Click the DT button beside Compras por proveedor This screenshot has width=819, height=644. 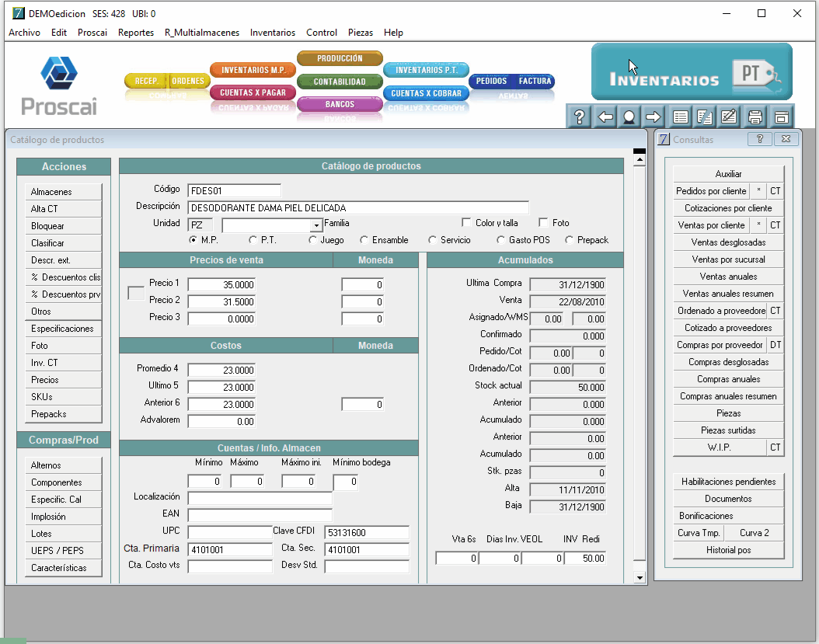(775, 345)
